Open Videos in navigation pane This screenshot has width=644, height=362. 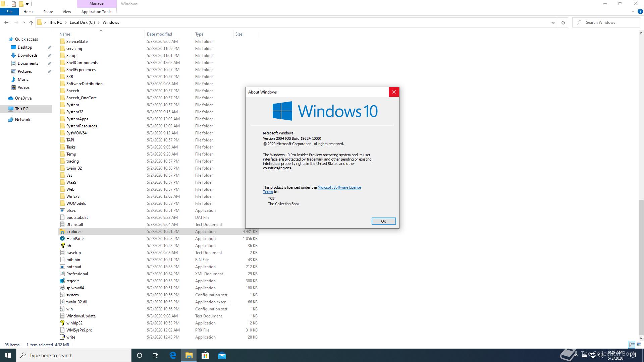coord(23,87)
